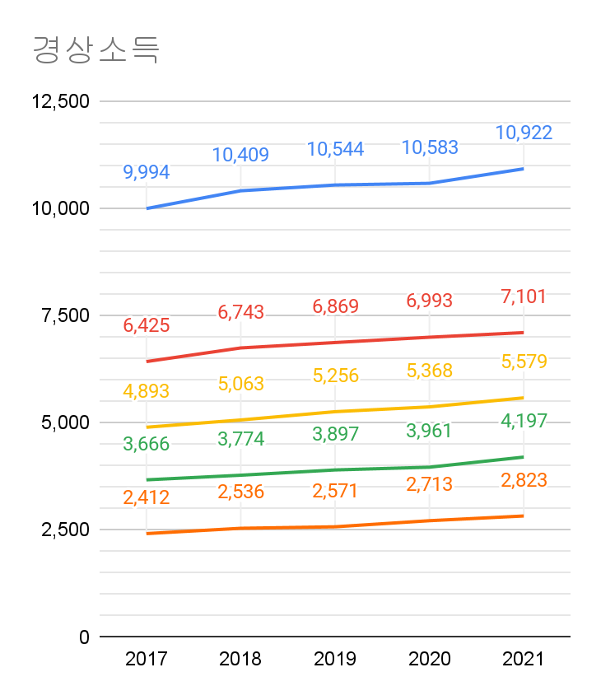Click the chart title 경상소득
The height and width of the screenshot is (700, 601).
(96, 50)
